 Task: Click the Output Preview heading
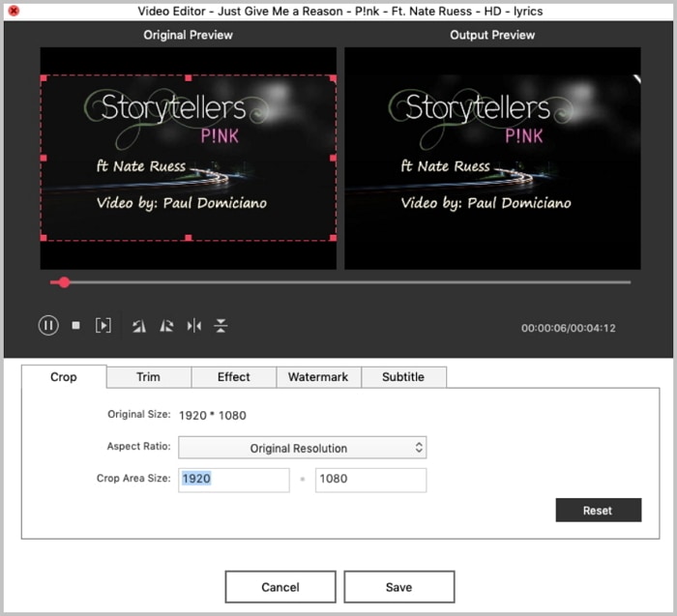(492, 35)
